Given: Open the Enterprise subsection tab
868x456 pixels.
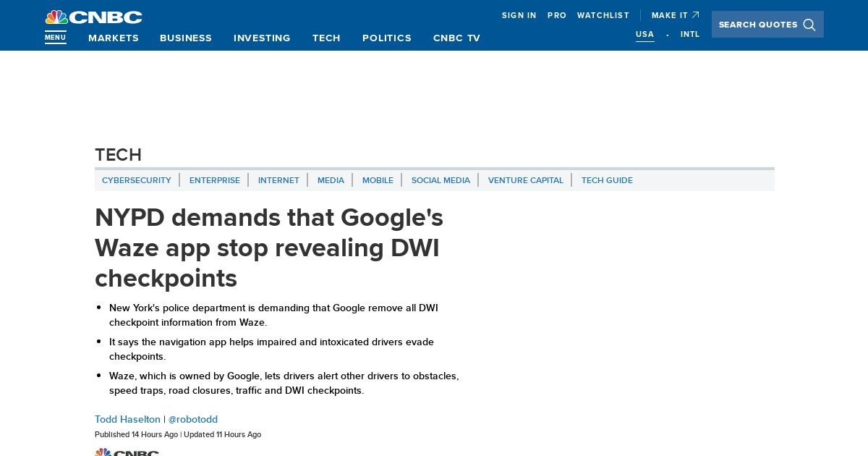Looking at the screenshot, I should coord(215,180).
